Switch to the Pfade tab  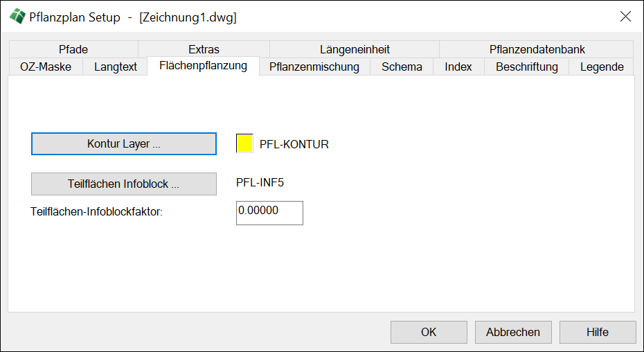pyautogui.click(x=73, y=49)
